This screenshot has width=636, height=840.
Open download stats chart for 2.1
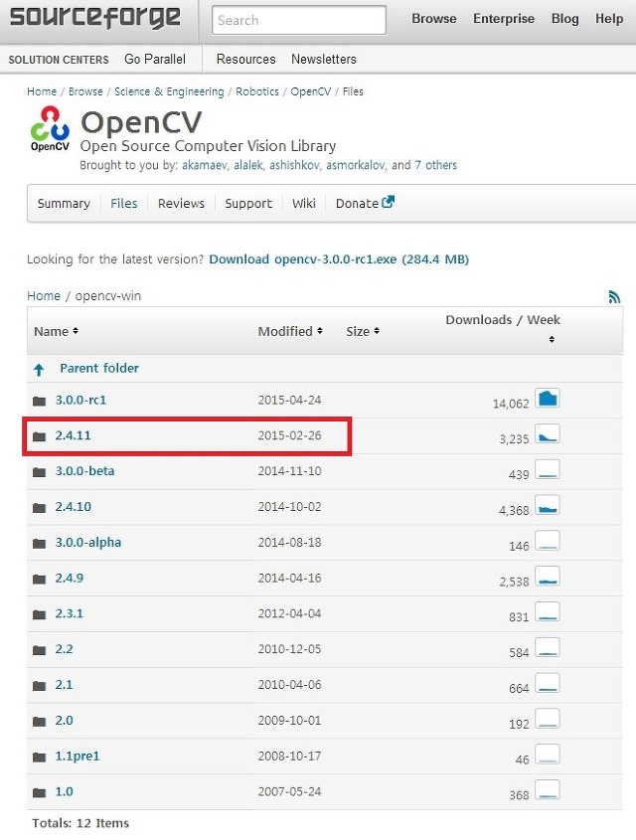(x=548, y=684)
